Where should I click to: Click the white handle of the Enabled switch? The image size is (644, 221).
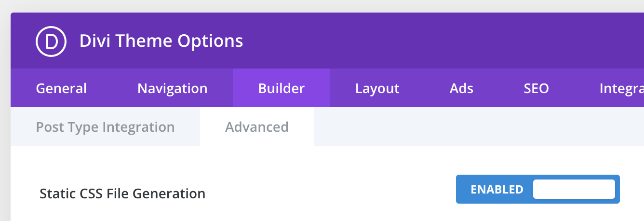coord(574,189)
